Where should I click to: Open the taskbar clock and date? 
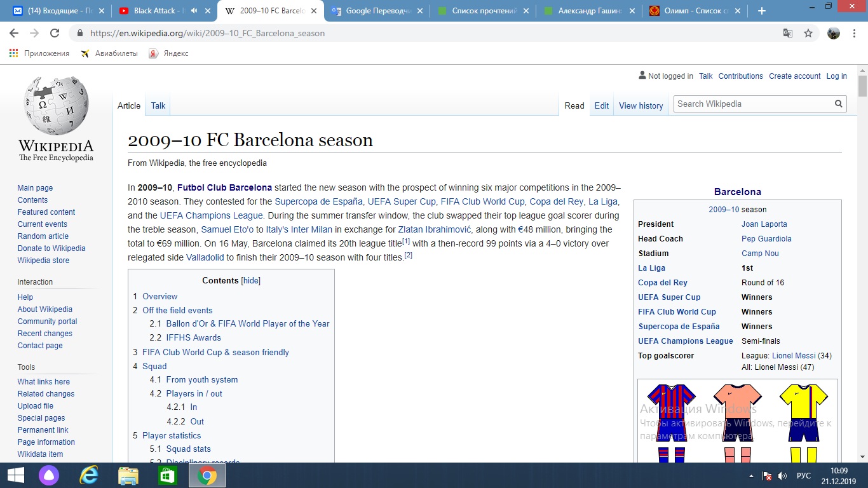pos(839,475)
